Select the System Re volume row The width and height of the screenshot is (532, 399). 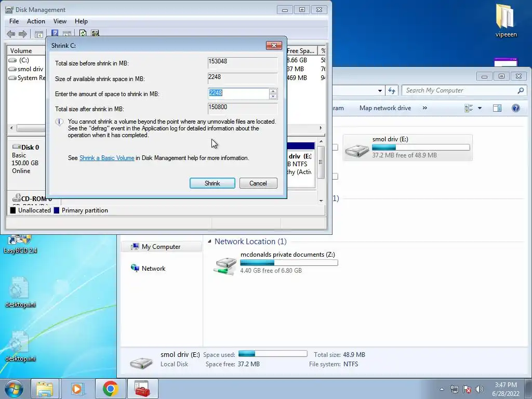tap(26, 78)
